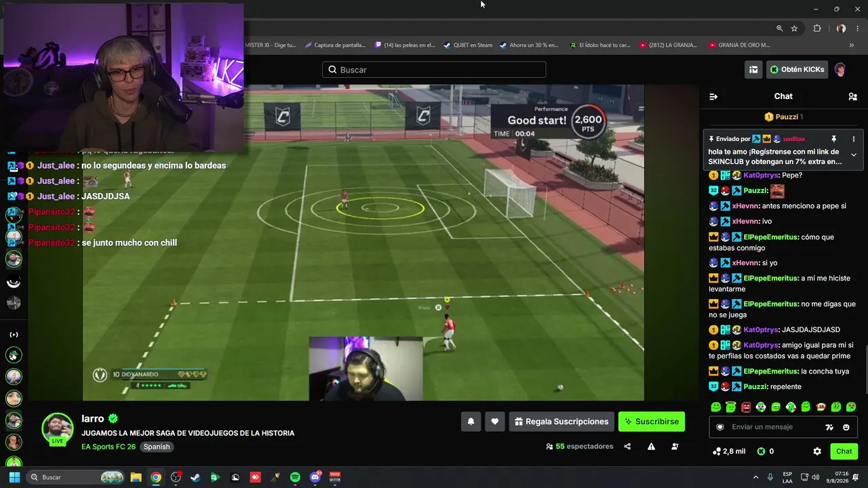Open Chrome zoom magnifier icon in address bar
Image resolution: width=868 pixels, height=488 pixels.
[x=779, y=28]
